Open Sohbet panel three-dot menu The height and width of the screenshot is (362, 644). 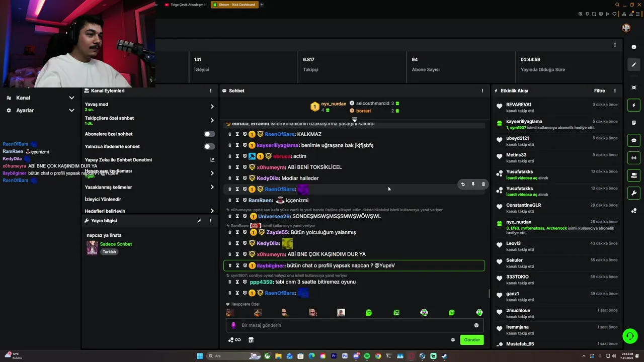(482, 91)
